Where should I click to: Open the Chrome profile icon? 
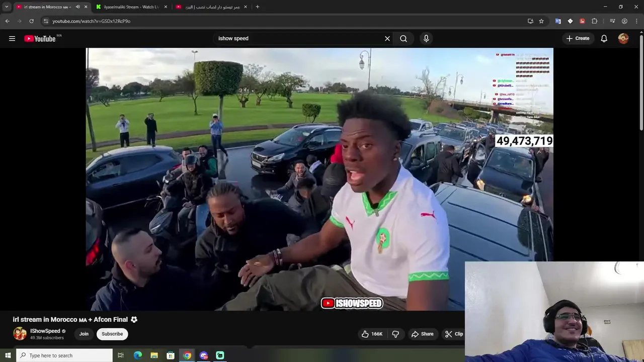click(624, 21)
